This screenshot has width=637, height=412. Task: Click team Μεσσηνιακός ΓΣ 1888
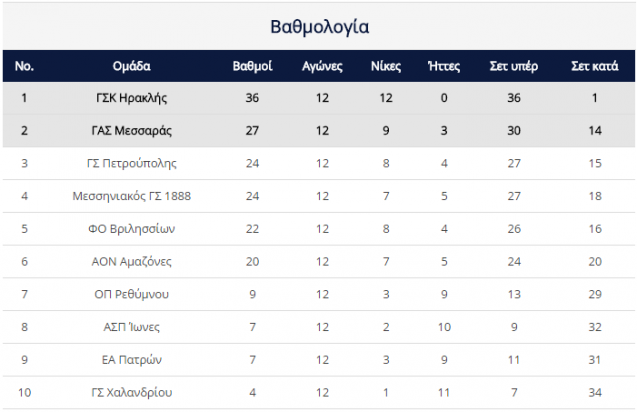(132, 196)
